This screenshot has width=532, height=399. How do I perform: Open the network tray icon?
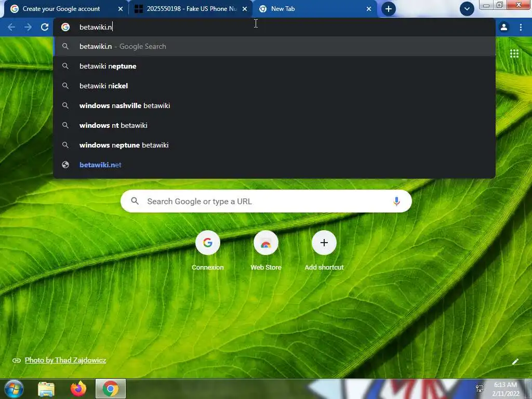(x=480, y=389)
